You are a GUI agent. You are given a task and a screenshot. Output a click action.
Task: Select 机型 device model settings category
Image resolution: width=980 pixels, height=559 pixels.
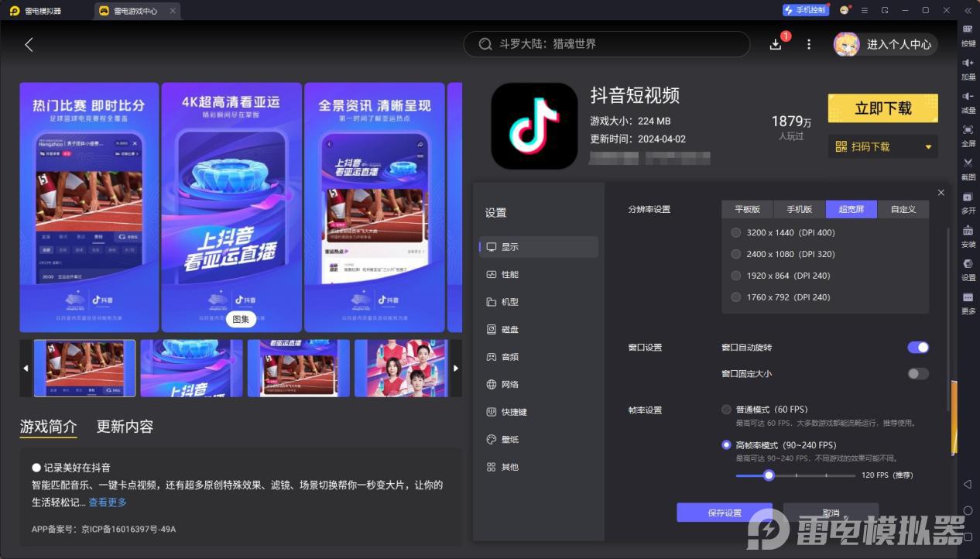539,302
